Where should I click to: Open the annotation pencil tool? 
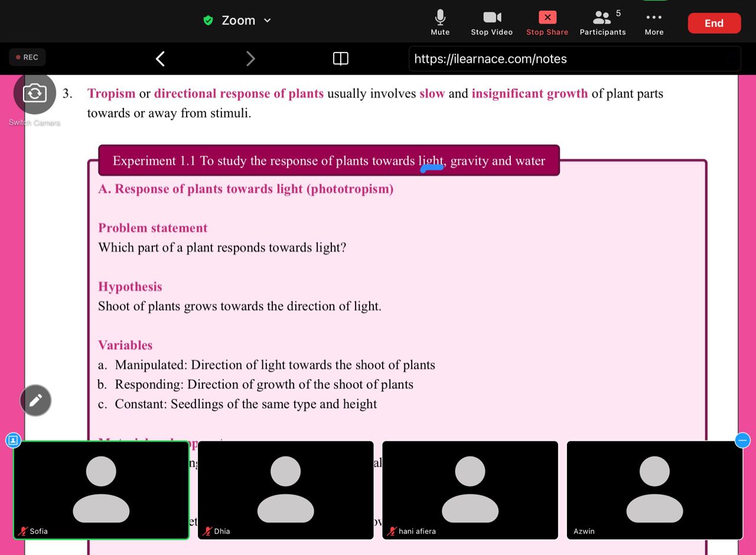[35, 401]
